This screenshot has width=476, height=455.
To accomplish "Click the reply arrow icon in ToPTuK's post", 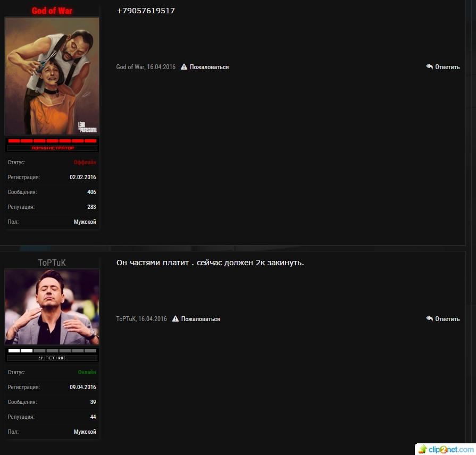I will pyautogui.click(x=429, y=319).
